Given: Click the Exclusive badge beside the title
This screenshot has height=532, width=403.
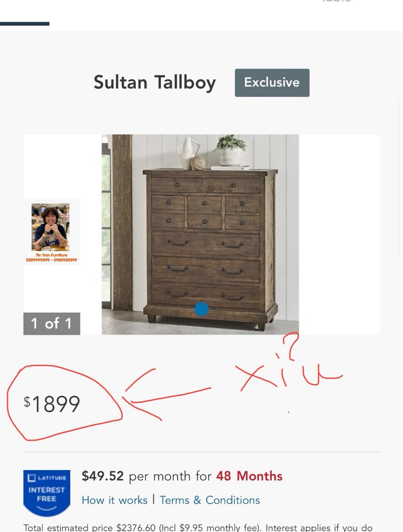Looking at the screenshot, I should tap(272, 83).
